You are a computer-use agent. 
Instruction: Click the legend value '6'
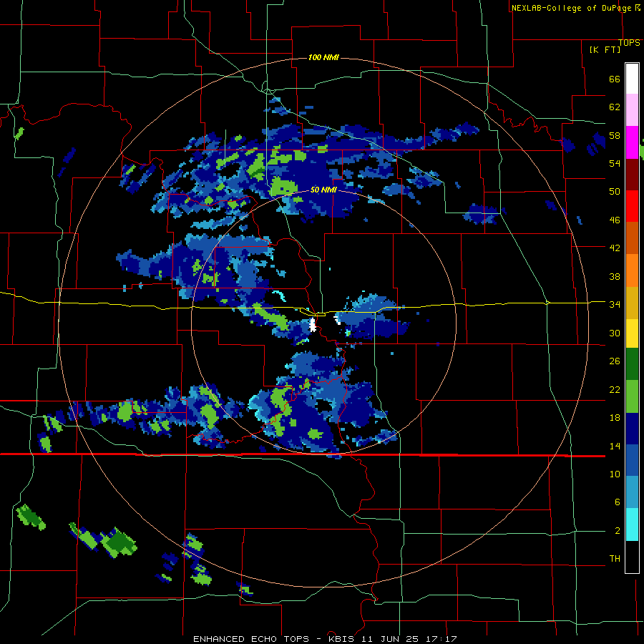[x=617, y=502]
